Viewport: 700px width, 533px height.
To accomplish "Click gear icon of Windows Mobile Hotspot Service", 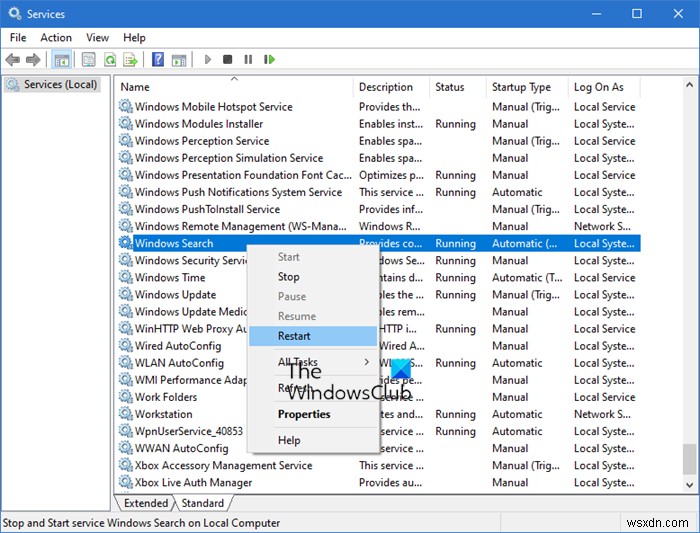I will 126,107.
